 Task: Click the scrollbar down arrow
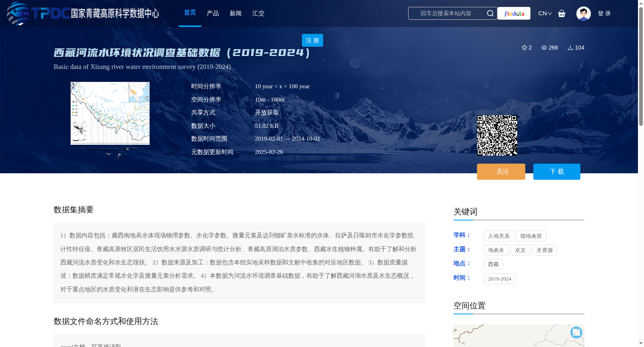pyautogui.click(x=641, y=343)
